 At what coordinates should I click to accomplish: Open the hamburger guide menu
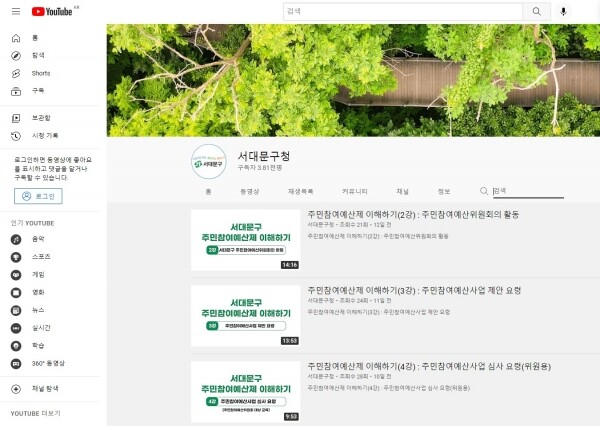tap(16, 11)
